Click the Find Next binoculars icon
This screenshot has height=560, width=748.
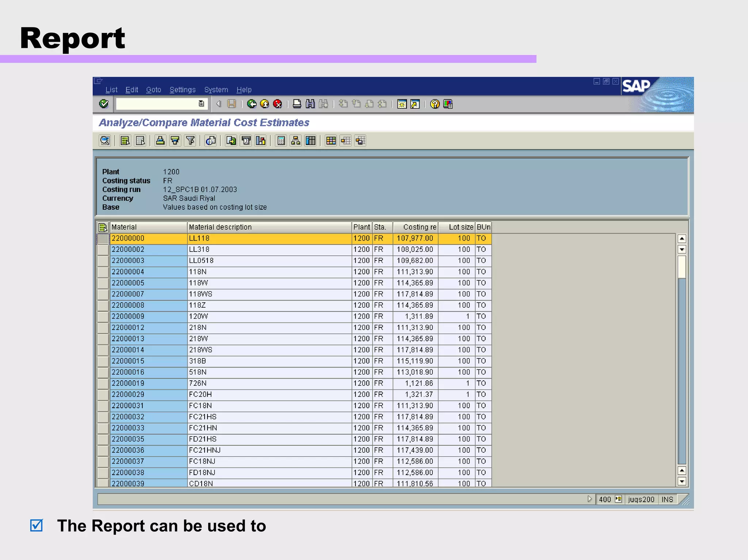[323, 104]
